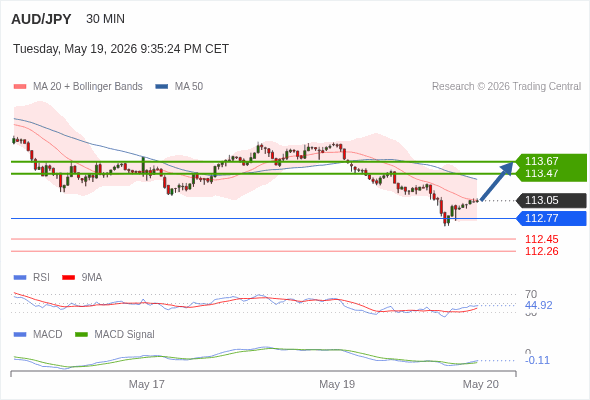Click the MACD value -0.11
Image resolution: width=590 pixels, height=400 pixels.
point(537,360)
